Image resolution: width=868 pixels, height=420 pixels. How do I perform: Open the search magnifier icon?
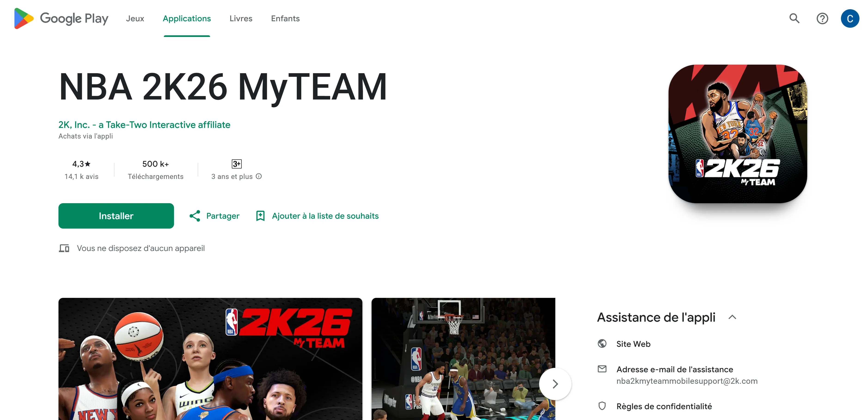(x=794, y=18)
